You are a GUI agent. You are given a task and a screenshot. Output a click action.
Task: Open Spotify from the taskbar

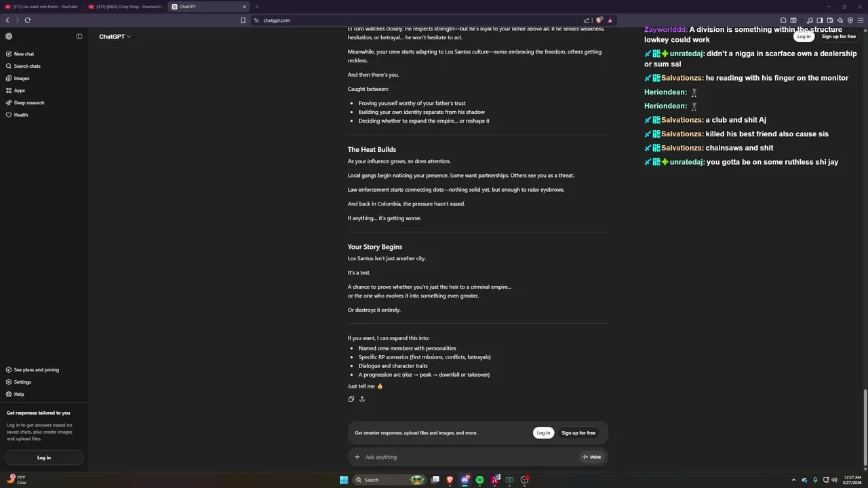click(x=480, y=480)
